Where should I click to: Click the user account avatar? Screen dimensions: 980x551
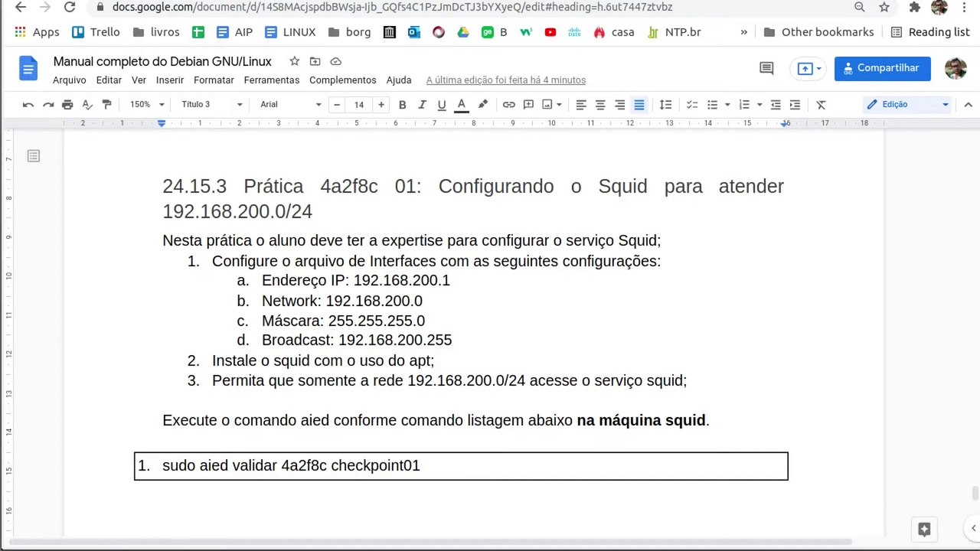(955, 68)
